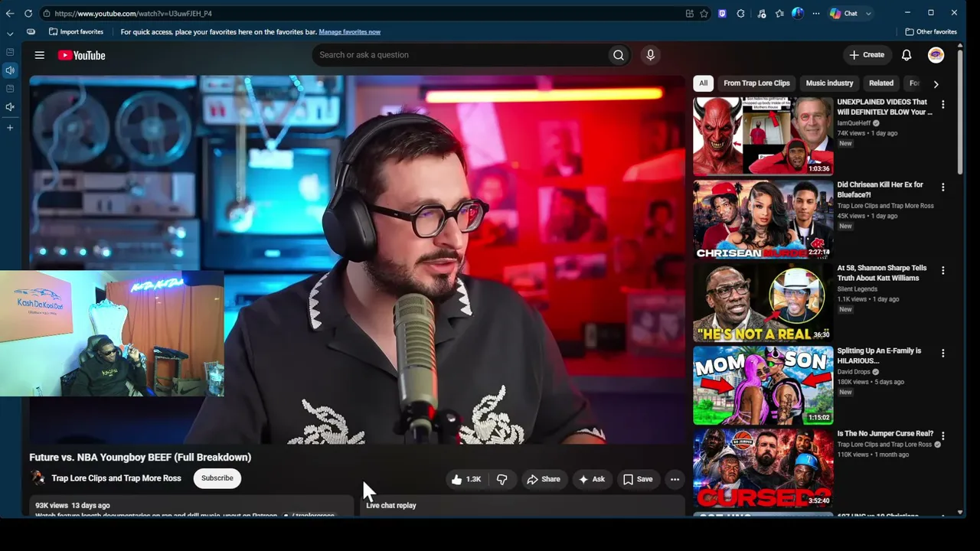The height and width of the screenshot is (551, 980).
Task: Start voice search with the microphone icon
Action: pyautogui.click(x=650, y=55)
